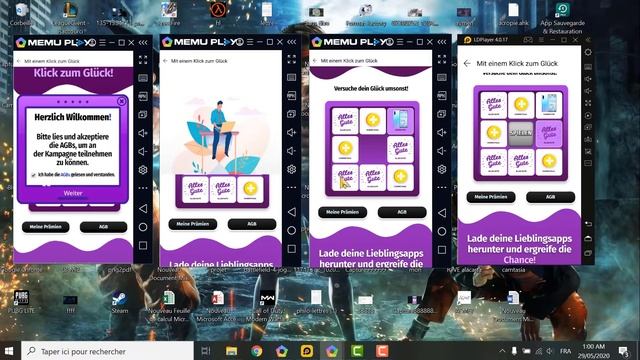The height and width of the screenshot is (360, 640).
Task: Click Meine Prämien in 'Versuche dein Glück' MEmu window
Action: 342,212
